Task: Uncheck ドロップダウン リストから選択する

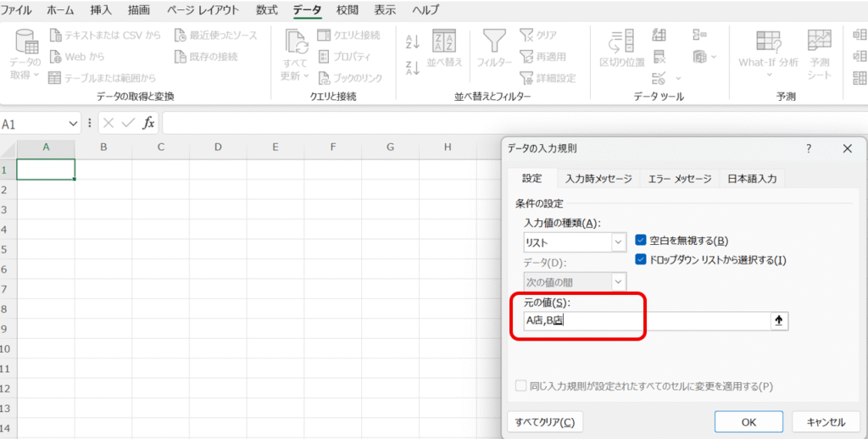Action: coord(641,259)
